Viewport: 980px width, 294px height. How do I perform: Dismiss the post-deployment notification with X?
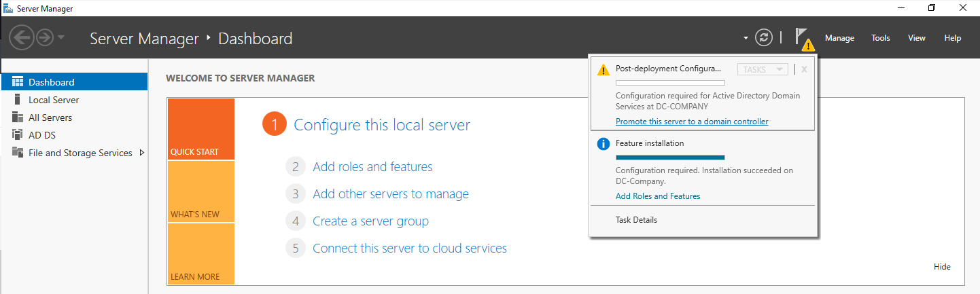[804, 69]
